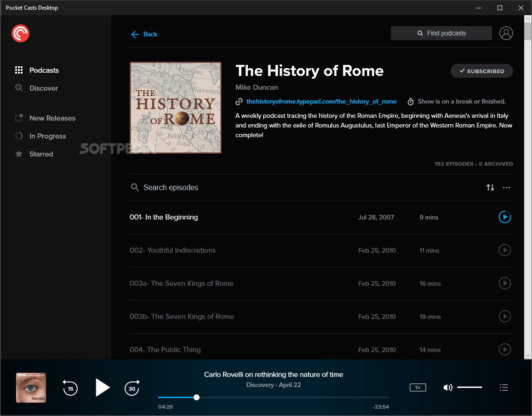532x416 pixels.
Task: Open the Podcasts grid view
Action: click(44, 70)
